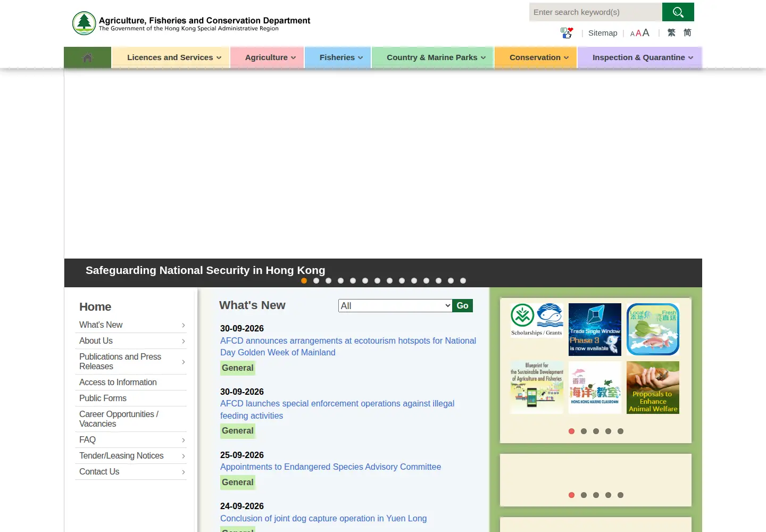This screenshot has height=532, width=766.
Task: Click the green Go button
Action: [462, 306]
